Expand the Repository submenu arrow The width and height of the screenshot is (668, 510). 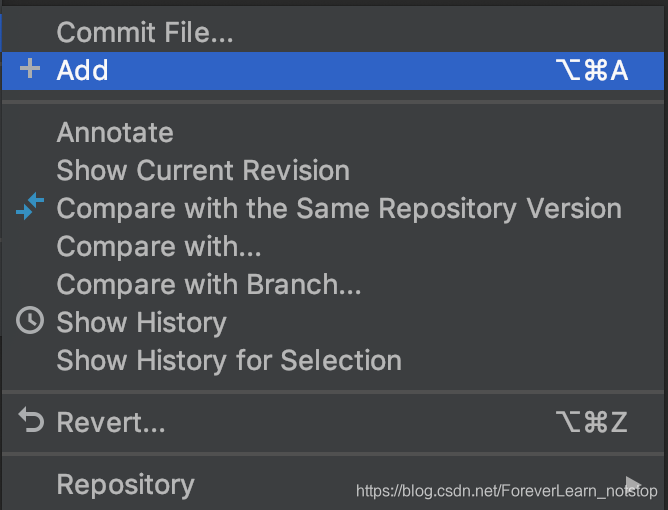[633, 484]
